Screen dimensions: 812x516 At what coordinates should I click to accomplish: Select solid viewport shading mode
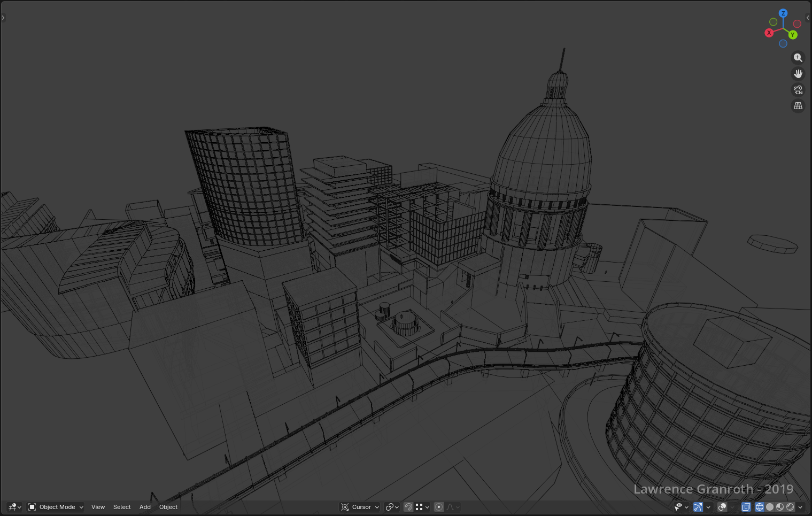tap(770, 507)
